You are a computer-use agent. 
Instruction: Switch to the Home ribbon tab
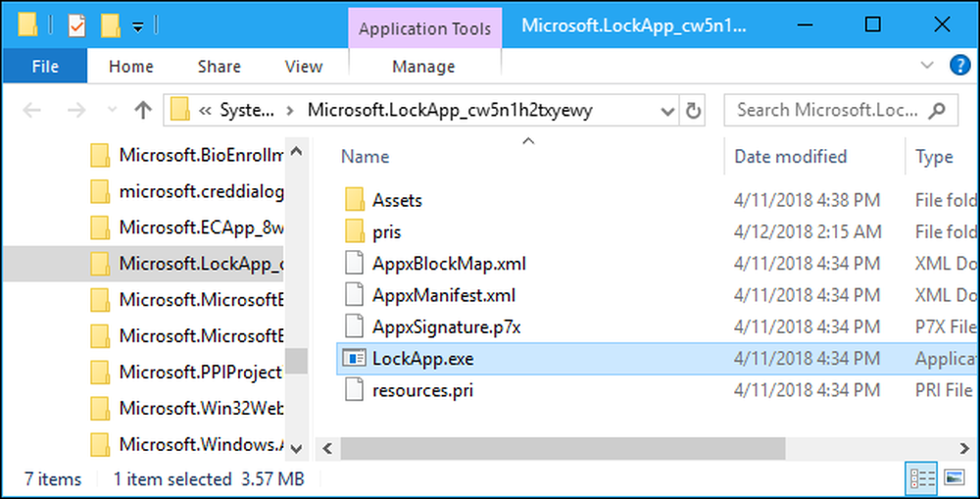coord(130,67)
